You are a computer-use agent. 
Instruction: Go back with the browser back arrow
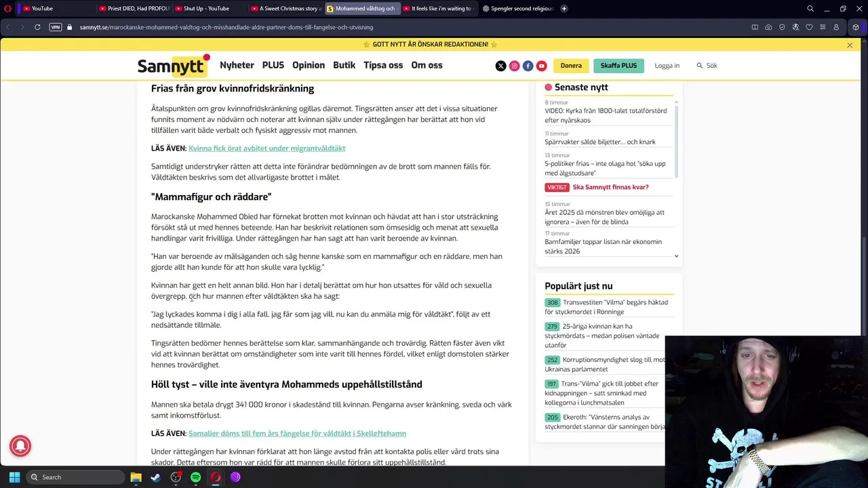pyautogui.click(x=8, y=27)
